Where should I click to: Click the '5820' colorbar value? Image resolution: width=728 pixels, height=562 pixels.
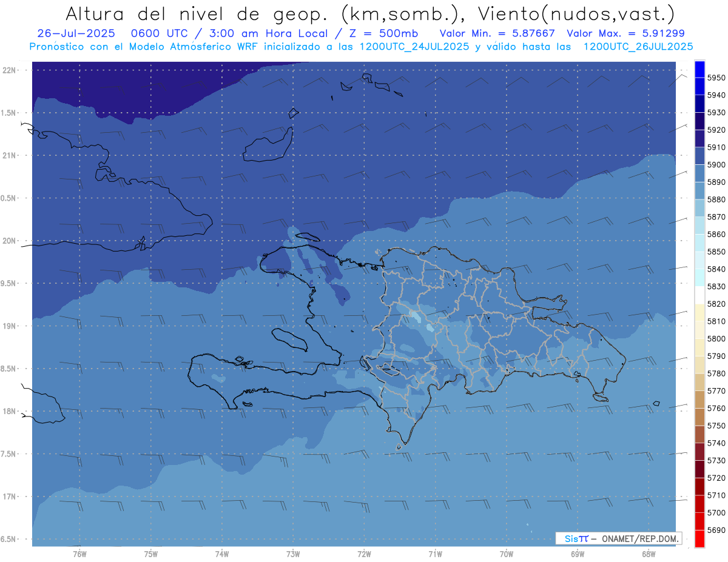tap(716, 304)
